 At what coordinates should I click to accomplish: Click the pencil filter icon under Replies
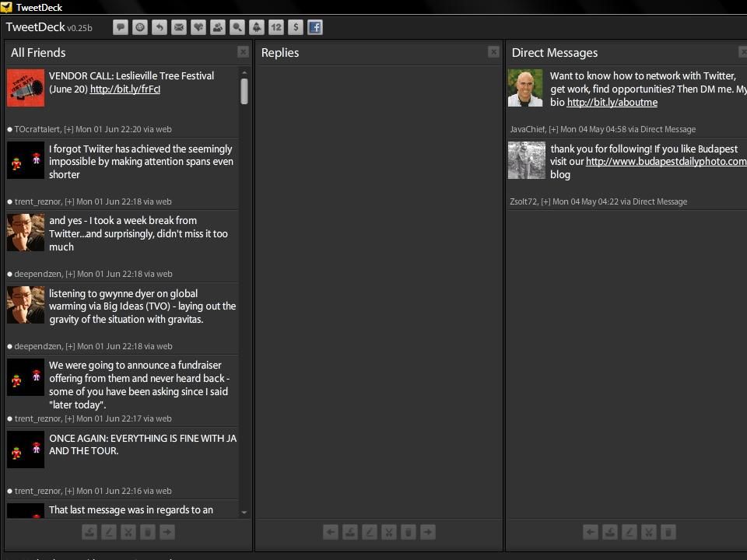pos(370,532)
